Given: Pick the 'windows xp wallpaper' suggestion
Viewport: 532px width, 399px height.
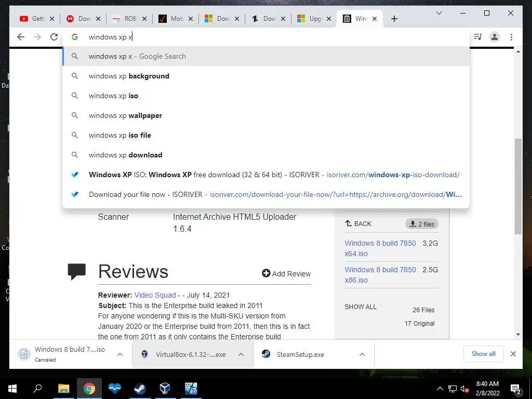Looking at the screenshot, I should pyautogui.click(x=267, y=115).
